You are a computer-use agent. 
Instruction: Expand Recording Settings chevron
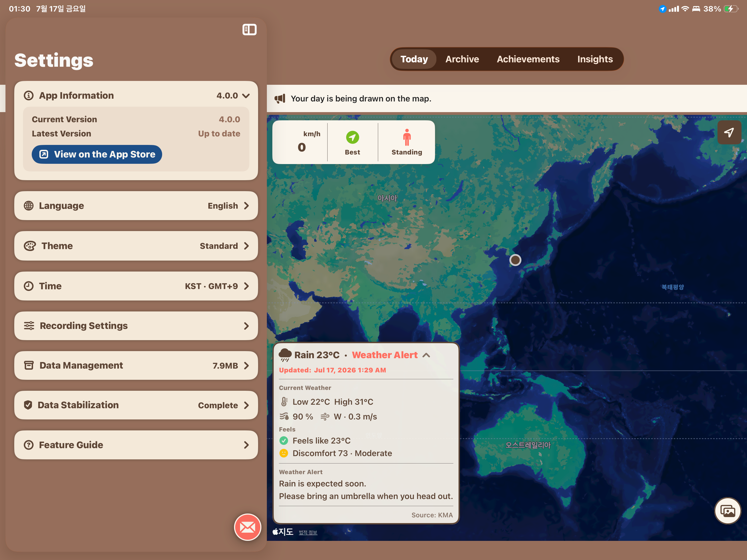pos(247,326)
